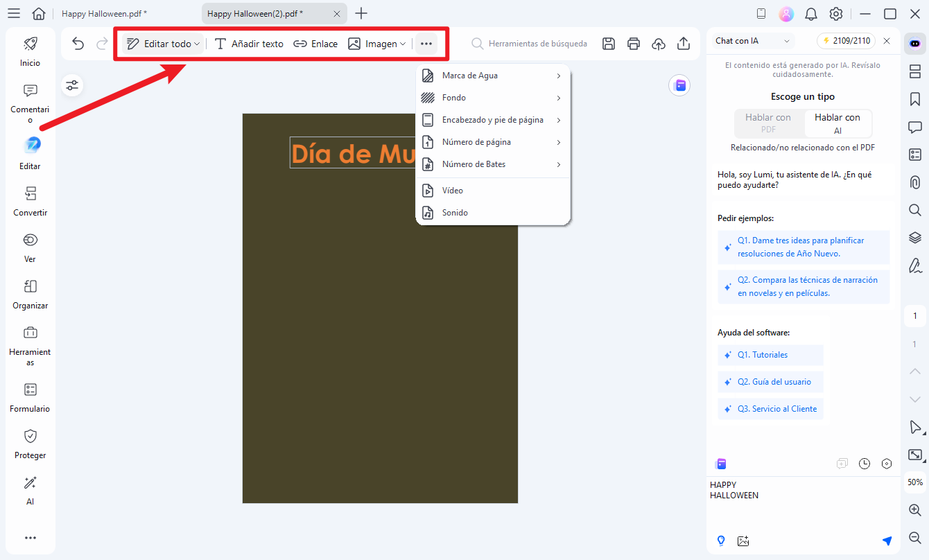Click the Q1. Tutoriales help link
Viewport: 929px width, 560px height.
(763, 355)
